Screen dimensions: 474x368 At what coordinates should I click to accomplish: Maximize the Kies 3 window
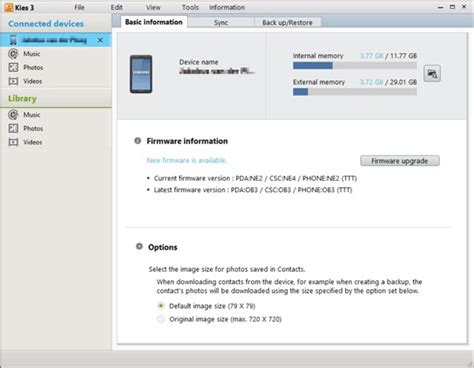click(x=452, y=7)
